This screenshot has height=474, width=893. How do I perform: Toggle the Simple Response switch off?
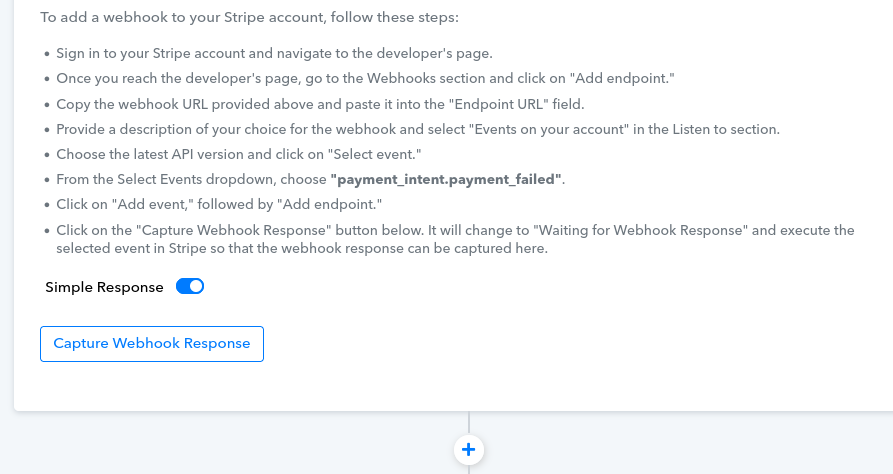[190, 287]
